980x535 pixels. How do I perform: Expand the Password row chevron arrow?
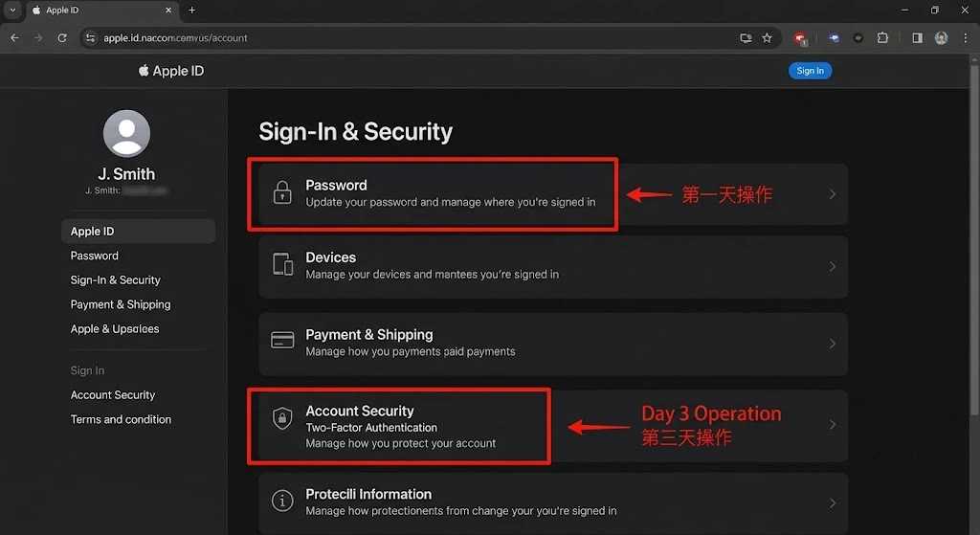[x=833, y=194]
